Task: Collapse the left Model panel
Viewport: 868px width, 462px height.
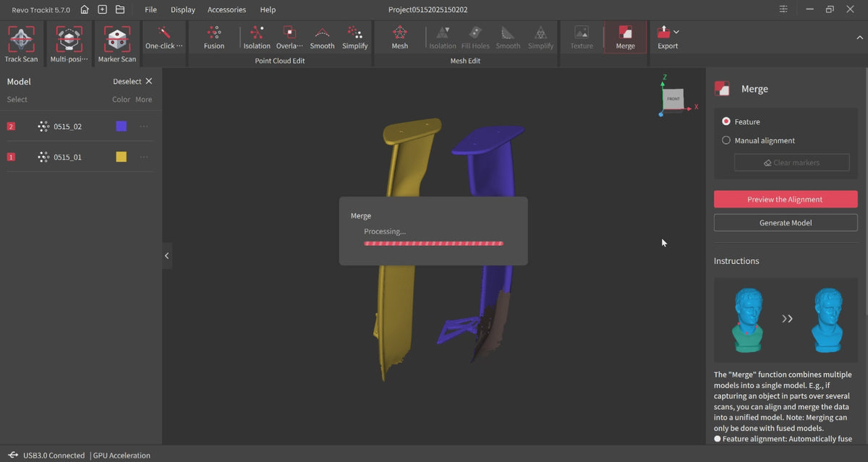Action: coord(166,255)
